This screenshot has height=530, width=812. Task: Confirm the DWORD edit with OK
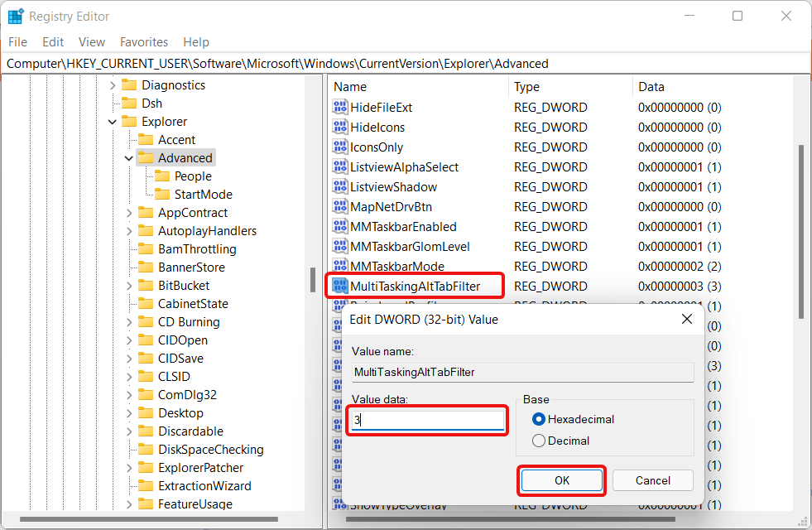(x=562, y=480)
